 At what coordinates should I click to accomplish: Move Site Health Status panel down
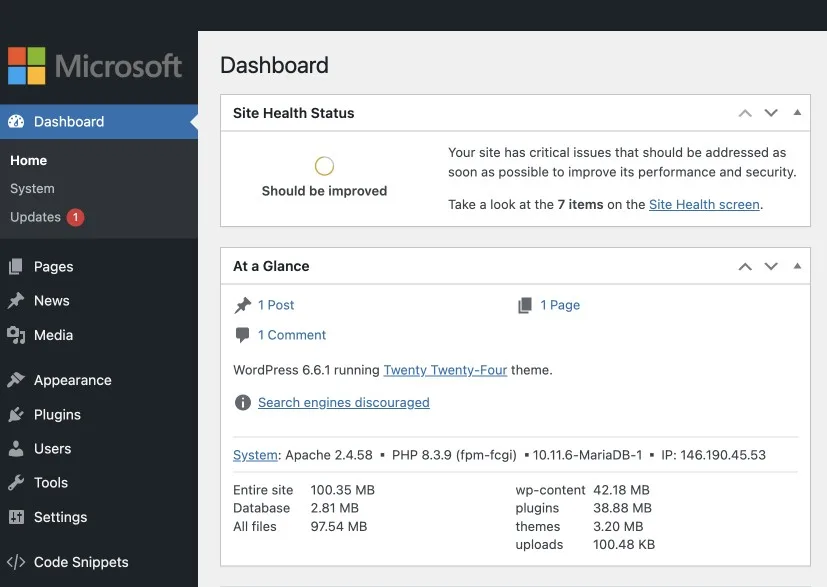pos(771,113)
